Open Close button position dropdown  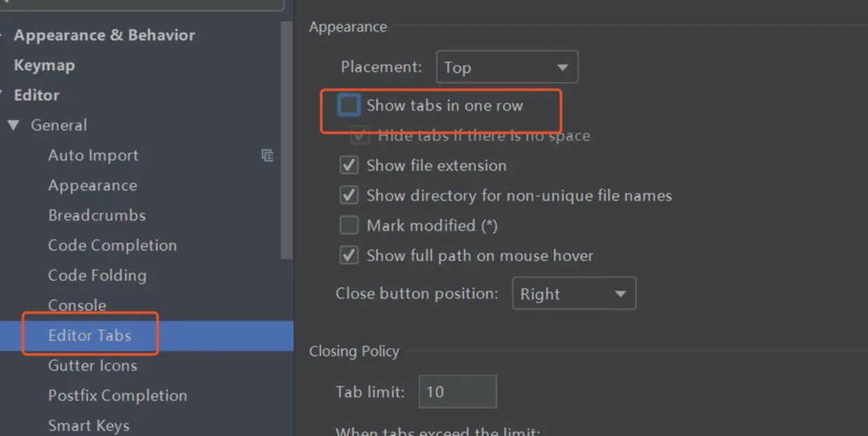tap(574, 293)
